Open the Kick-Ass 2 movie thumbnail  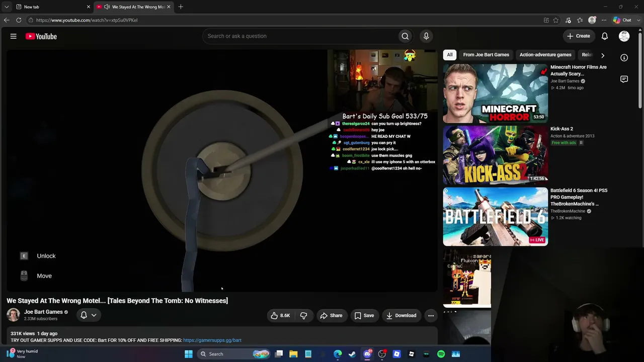tap(496, 155)
